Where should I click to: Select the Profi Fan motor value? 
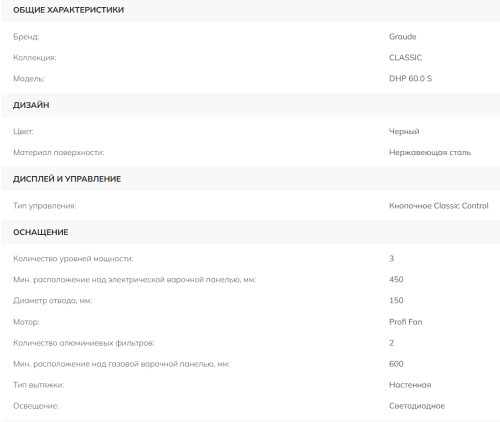(x=405, y=322)
